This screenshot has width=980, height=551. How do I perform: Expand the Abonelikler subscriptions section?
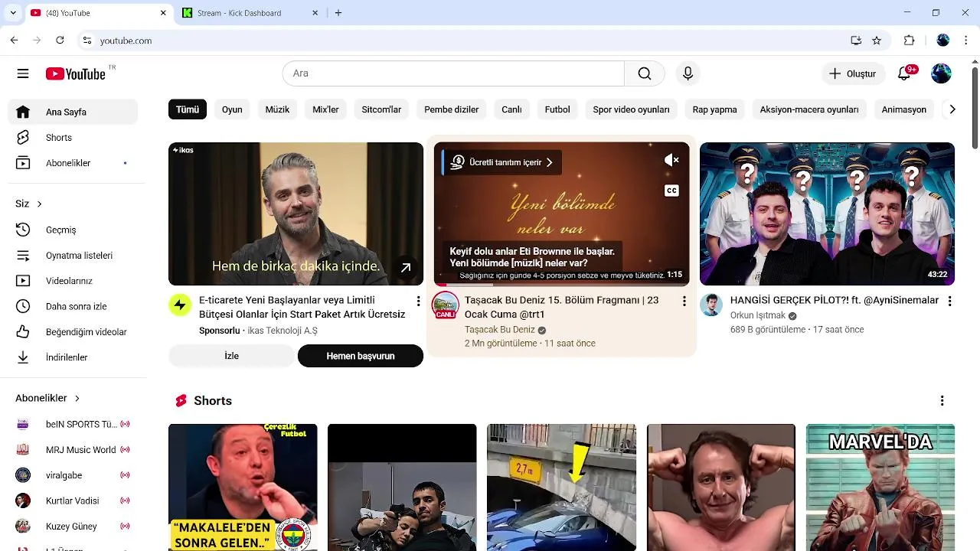[47, 398]
